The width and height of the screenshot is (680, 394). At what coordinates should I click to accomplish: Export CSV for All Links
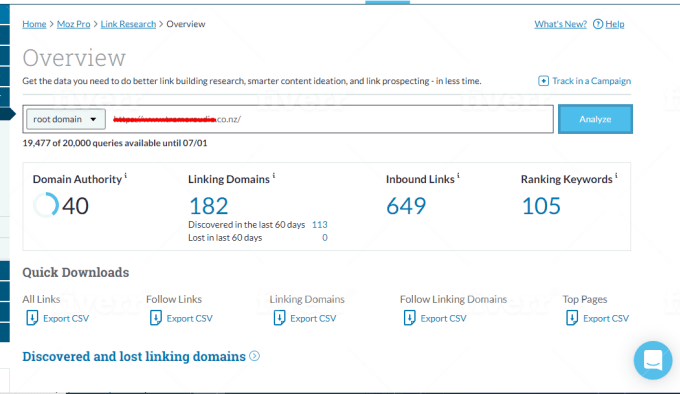(66, 319)
